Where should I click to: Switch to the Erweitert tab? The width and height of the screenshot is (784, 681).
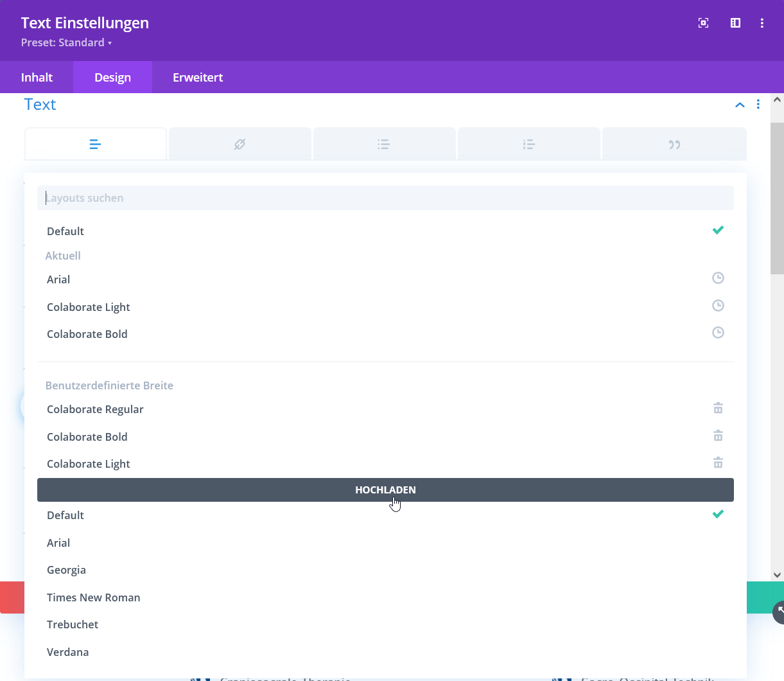point(198,77)
